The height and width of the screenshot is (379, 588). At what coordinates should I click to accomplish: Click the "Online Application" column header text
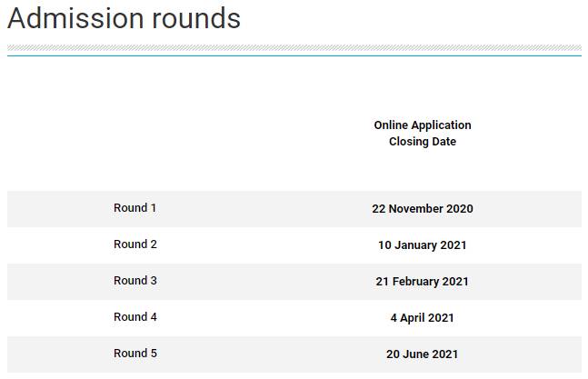tap(423, 125)
